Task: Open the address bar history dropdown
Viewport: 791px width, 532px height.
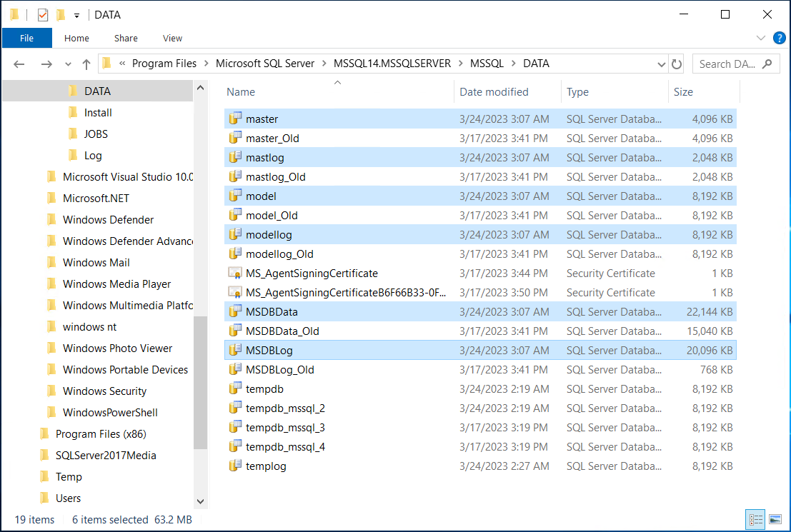Action: (661, 64)
